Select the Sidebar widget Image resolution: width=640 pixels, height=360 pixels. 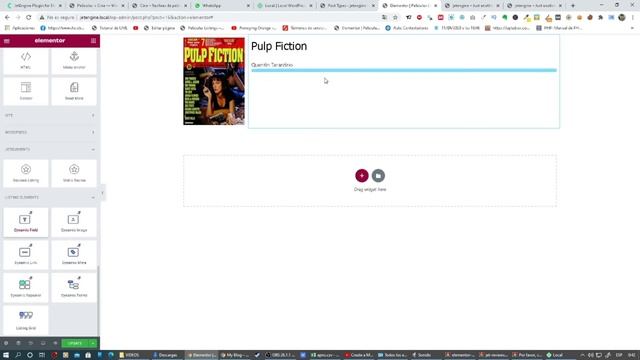26,91
